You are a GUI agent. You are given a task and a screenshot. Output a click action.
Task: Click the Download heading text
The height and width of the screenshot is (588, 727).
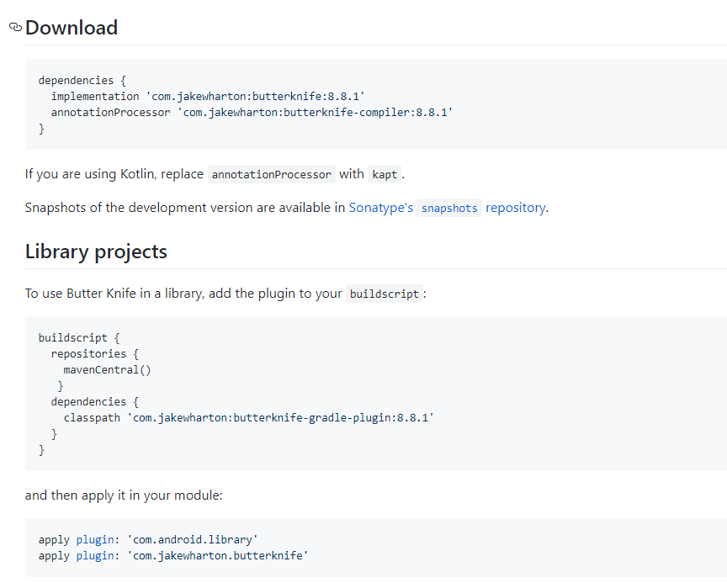pos(72,28)
